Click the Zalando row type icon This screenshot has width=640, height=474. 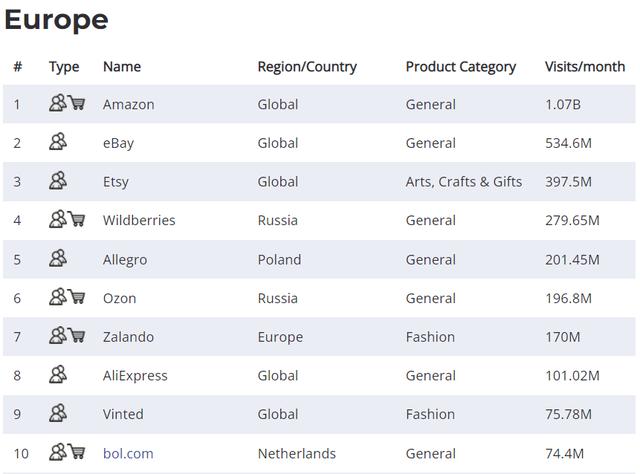click(67, 336)
